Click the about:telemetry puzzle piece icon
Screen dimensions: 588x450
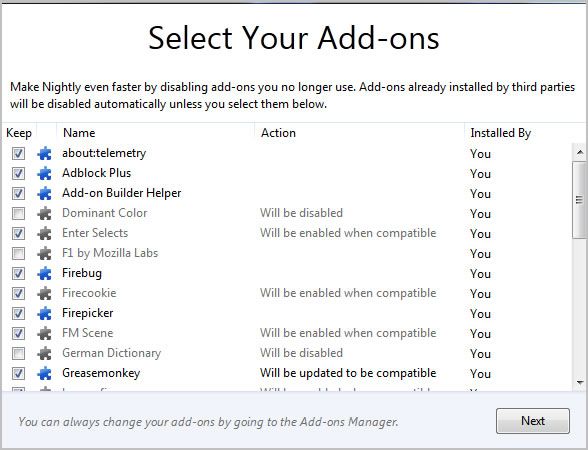[44, 153]
